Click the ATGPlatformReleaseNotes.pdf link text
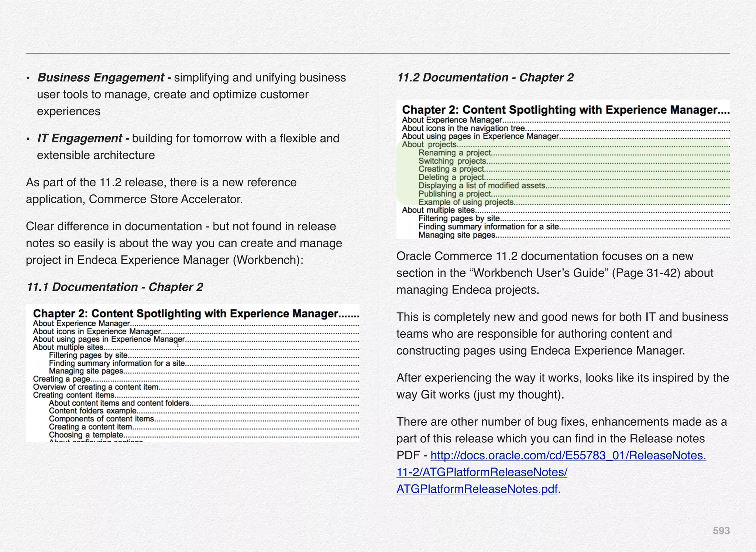Image resolution: width=756 pixels, height=552 pixels. tap(477, 489)
